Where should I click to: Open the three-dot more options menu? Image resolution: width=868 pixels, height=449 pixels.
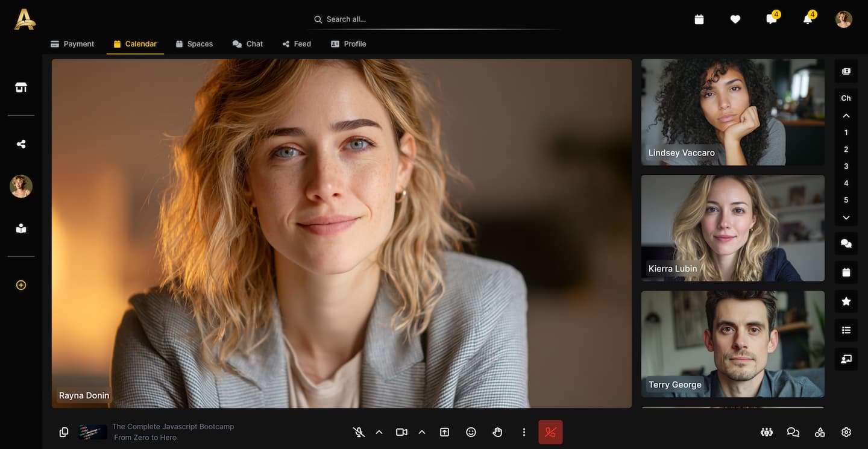click(x=524, y=432)
